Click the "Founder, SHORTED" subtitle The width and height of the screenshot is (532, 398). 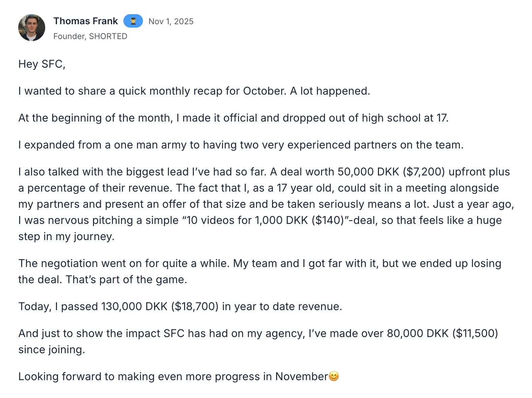tap(90, 36)
